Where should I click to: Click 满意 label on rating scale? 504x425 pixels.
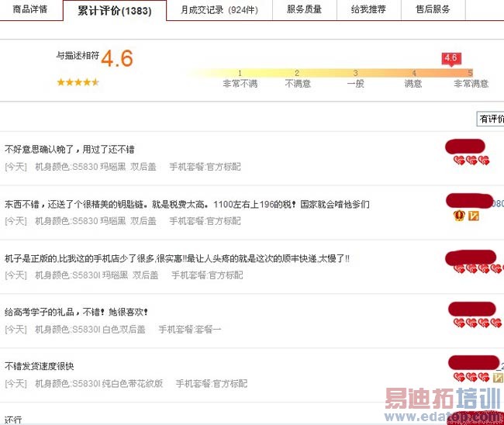click(413, 84)
